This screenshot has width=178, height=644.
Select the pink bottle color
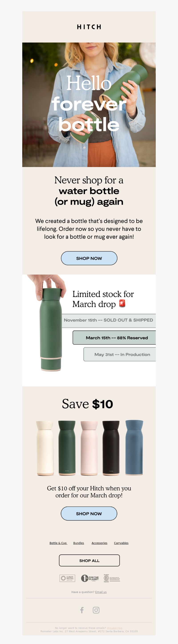(x=89, y=448)
